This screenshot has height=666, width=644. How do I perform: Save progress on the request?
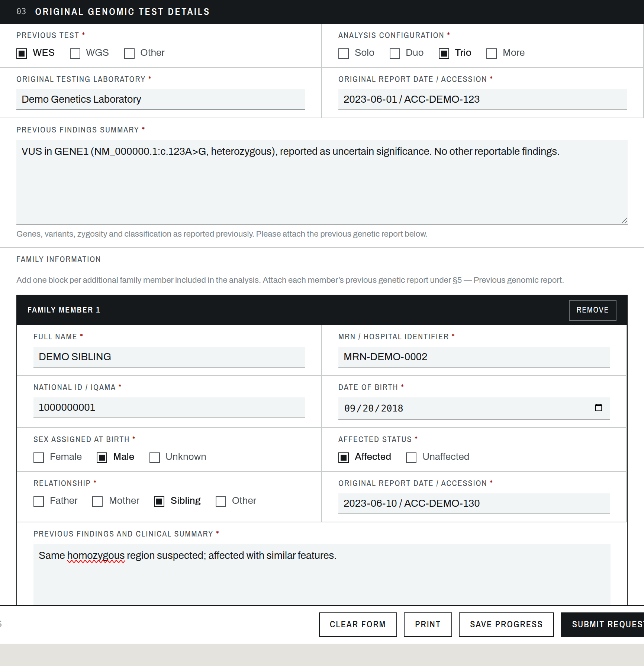[506, 625]
